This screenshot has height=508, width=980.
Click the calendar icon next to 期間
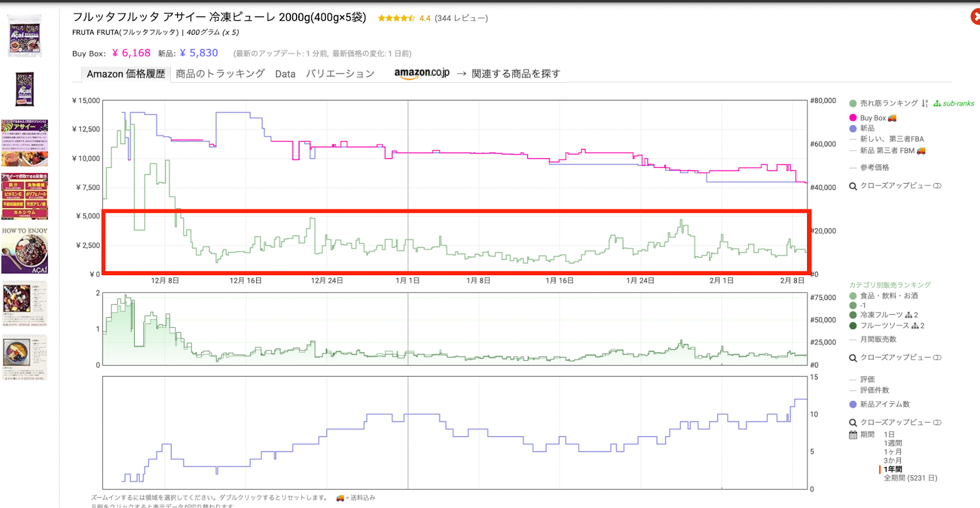pos(853,435)
